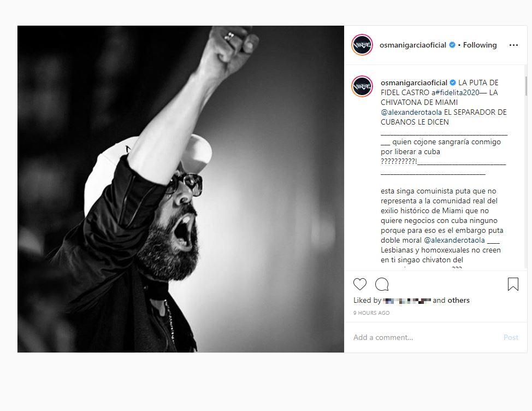The height and width of the screenshot is (411, 532).
Task: Click the 9 HOURS AGO timestamp
Action: point(371,313)
